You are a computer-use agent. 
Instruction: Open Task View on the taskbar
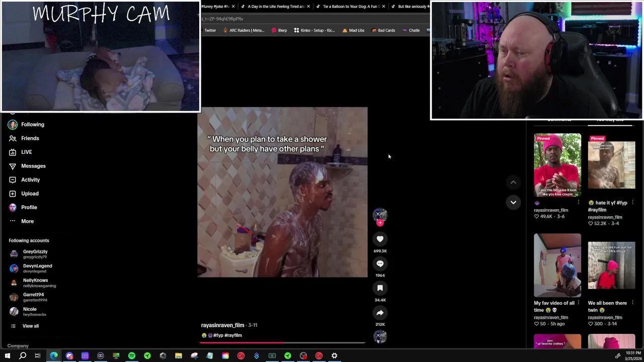[38, 356]
